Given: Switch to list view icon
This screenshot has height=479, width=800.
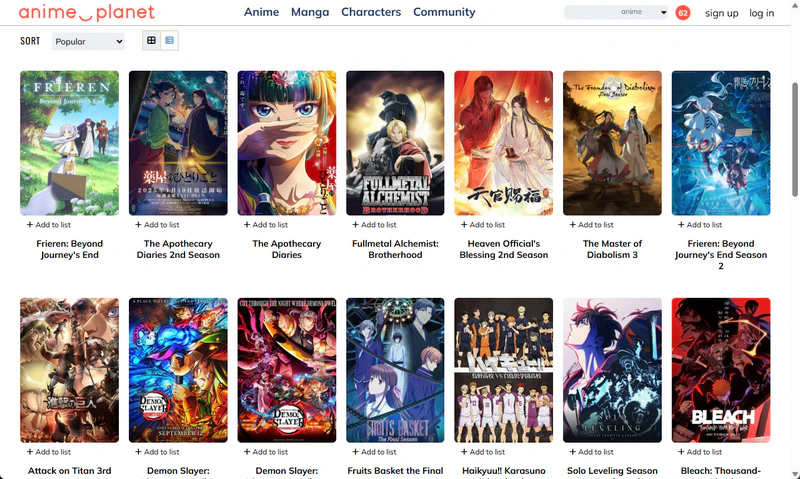Looking at the screenshot, I should 169,40.
